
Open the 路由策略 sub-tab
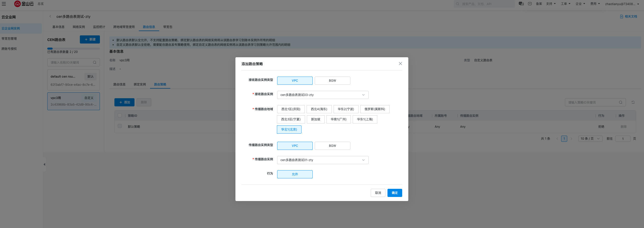[160, 84]
